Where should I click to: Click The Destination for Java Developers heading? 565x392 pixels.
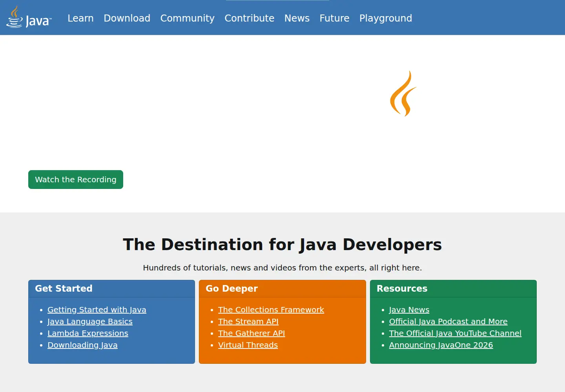(282, 244)
